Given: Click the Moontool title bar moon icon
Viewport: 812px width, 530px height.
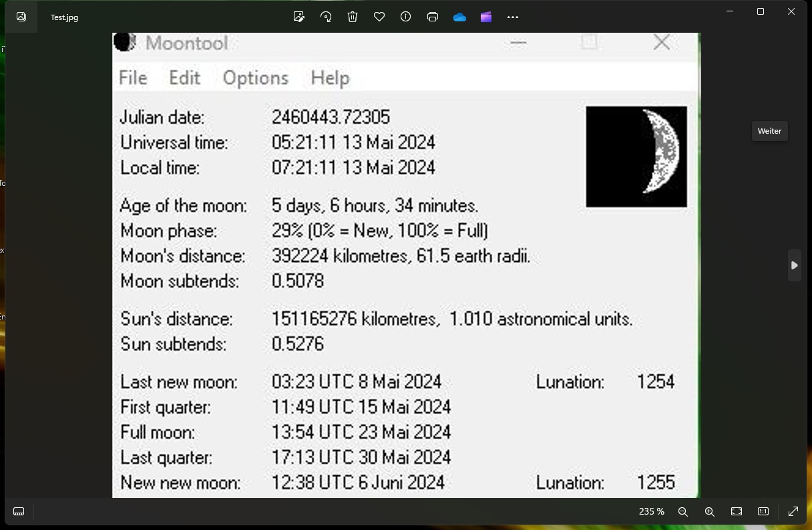Looking at the screenshot, I should (x=125, y=42).
